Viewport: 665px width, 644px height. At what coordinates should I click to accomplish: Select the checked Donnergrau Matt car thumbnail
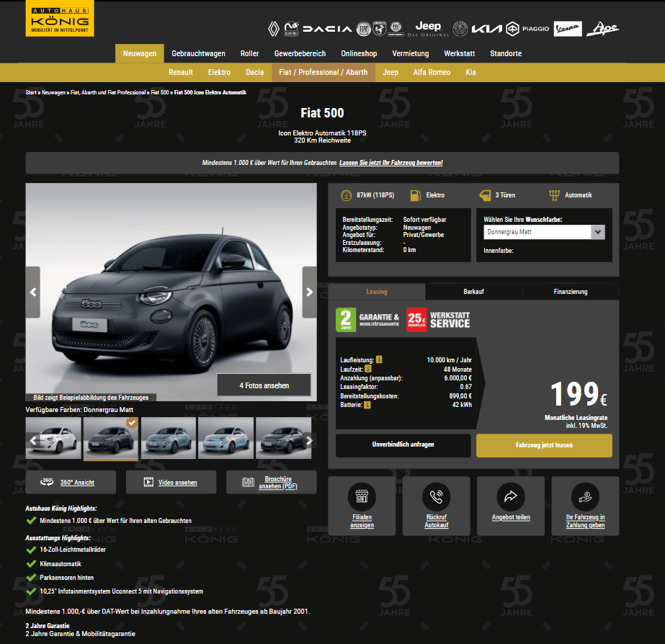[x=111, y=439]
